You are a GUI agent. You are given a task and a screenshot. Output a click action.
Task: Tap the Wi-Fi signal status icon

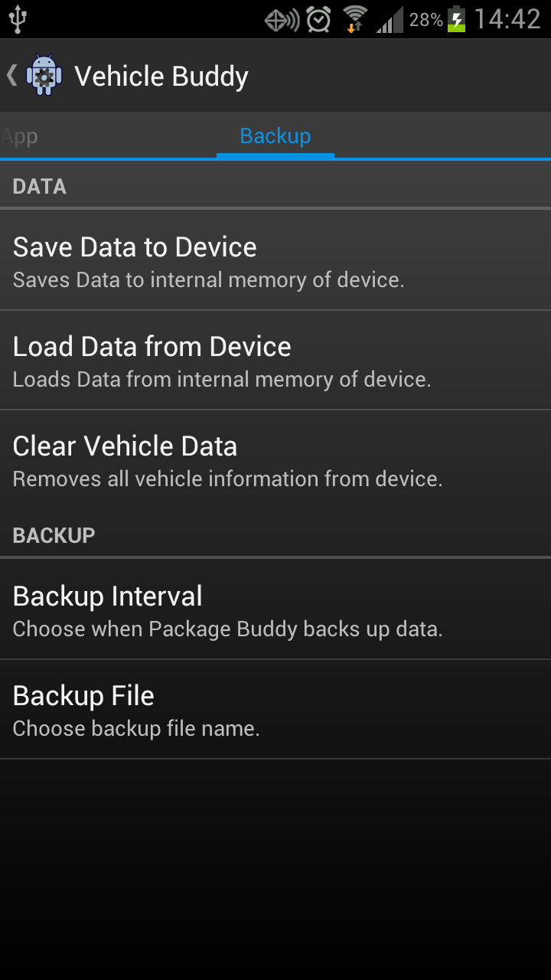355,19
